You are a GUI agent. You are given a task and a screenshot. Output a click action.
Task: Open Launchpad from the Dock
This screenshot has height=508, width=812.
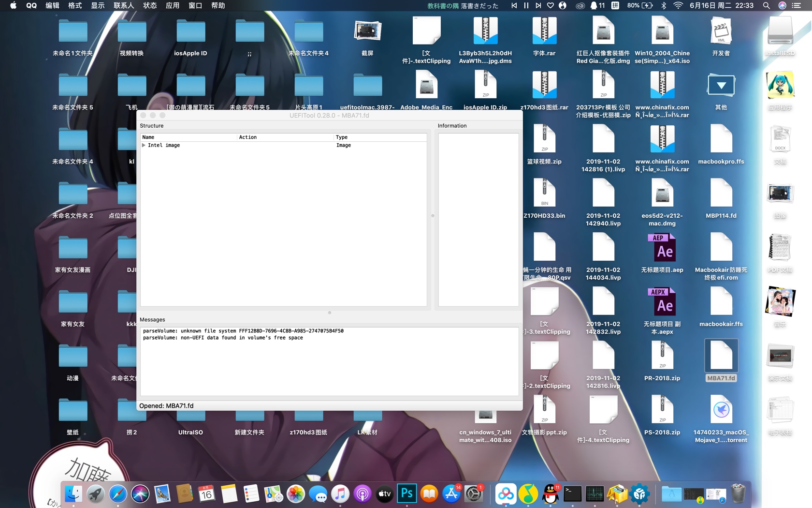(96, 494)
